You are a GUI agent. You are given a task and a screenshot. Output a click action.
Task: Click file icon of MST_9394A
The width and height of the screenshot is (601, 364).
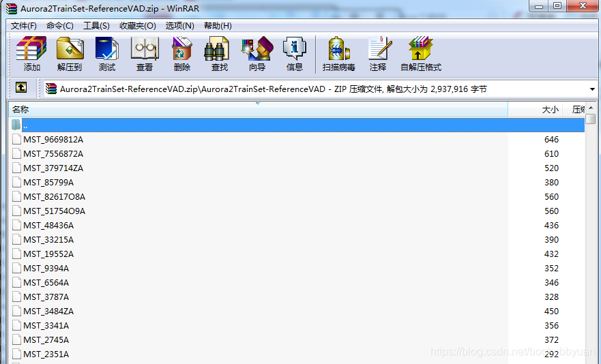click(x=16, y=268)
